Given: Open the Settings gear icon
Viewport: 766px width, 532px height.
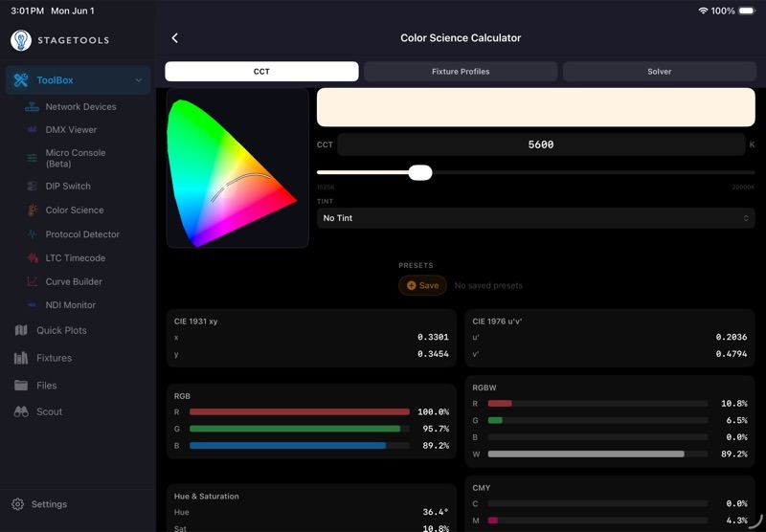Looking at the screenshot, I should (17, 504).
